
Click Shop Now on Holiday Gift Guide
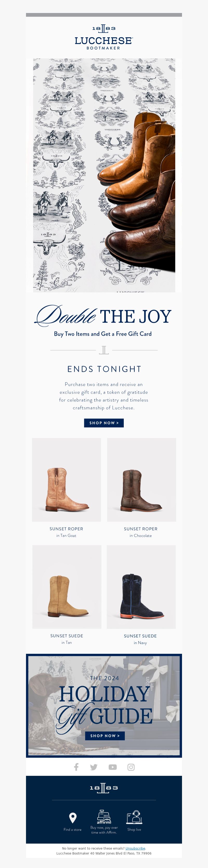click(x=105, y=736)
